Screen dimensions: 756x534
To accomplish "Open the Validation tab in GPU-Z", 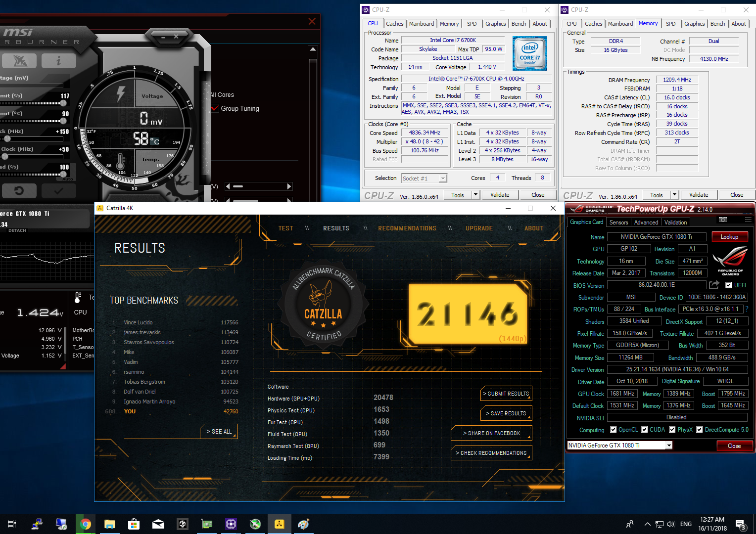I will pyautogui.click(x=675, y=222).
